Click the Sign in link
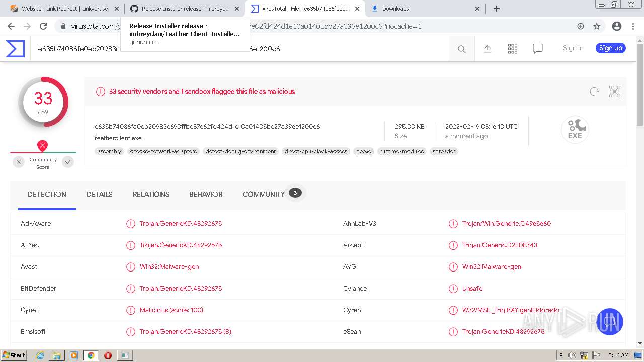Viewport: 644px width, 362px height. [573, 48]
